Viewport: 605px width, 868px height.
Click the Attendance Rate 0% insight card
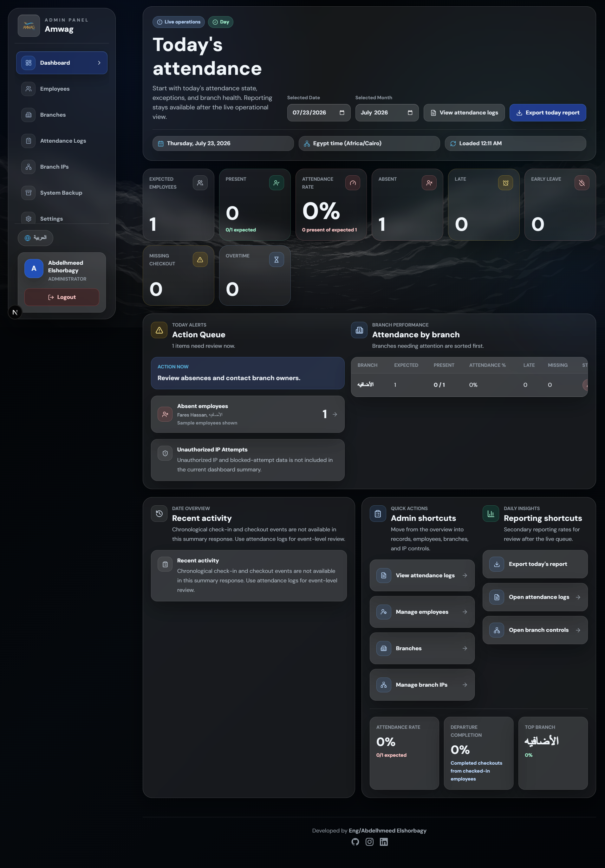click(404, 753)
